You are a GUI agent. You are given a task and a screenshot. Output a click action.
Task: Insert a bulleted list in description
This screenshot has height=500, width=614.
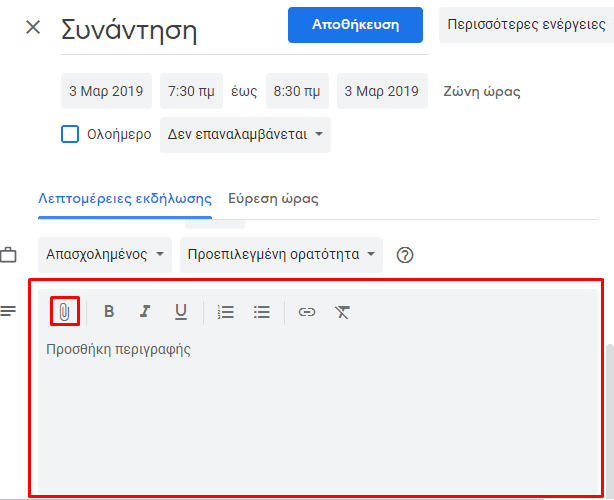point(262,312)
